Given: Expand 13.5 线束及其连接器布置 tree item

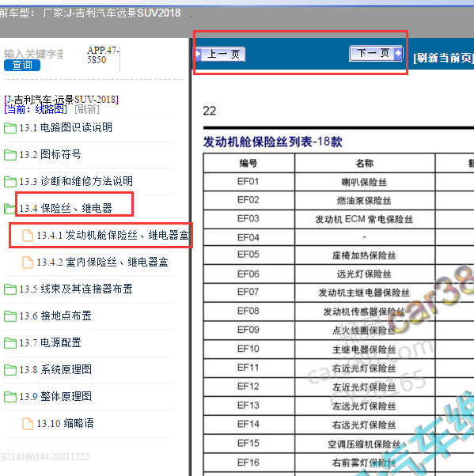Looking at the screenshot, I should [x=76, y=289].
